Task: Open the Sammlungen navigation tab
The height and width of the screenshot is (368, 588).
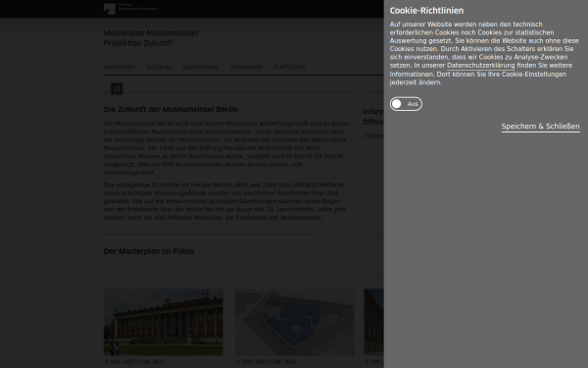Action: [201, 67]
